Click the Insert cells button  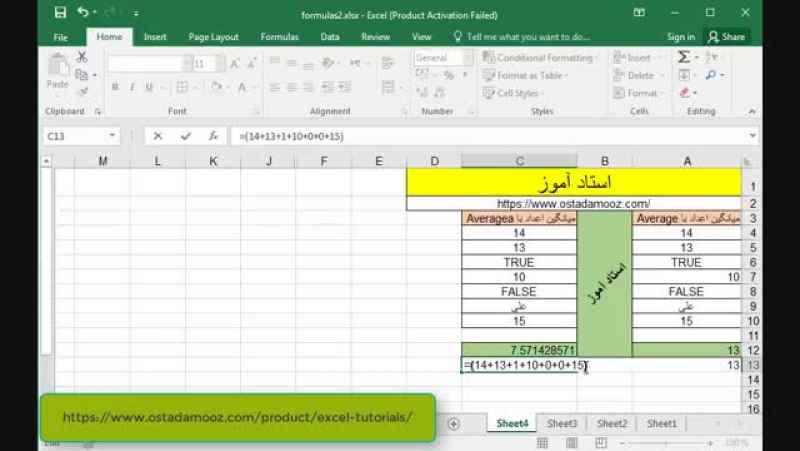[x=638, y=58]
